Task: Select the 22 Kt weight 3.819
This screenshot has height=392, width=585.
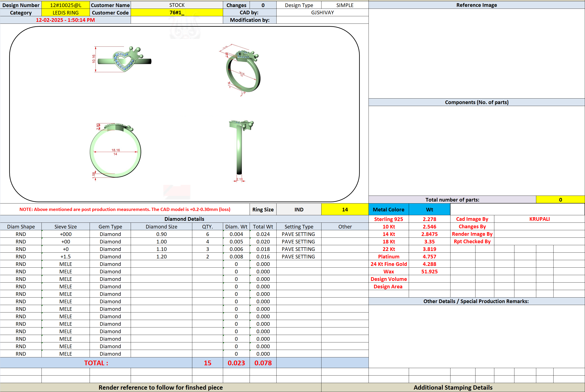Action: pos(429,249)
